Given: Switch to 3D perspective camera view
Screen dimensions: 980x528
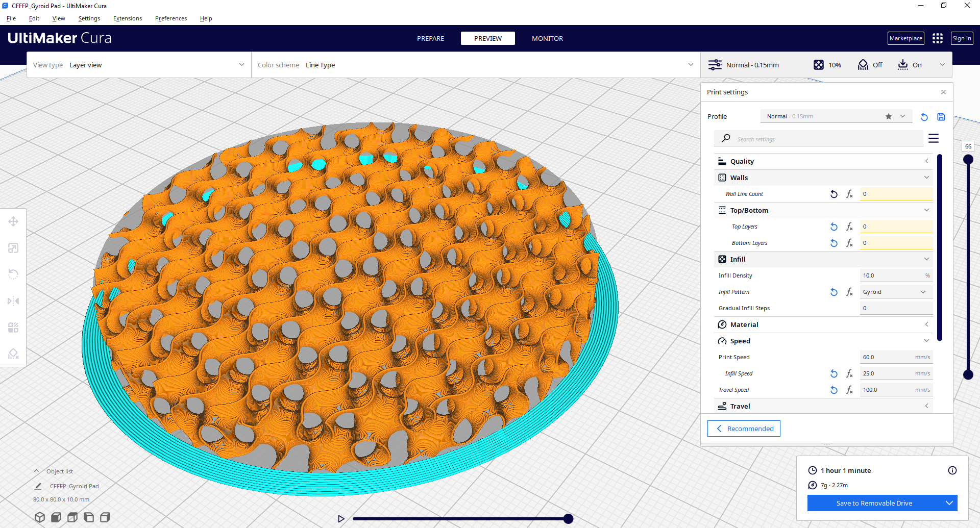Looking at the screenshot, I should [40, 517].
